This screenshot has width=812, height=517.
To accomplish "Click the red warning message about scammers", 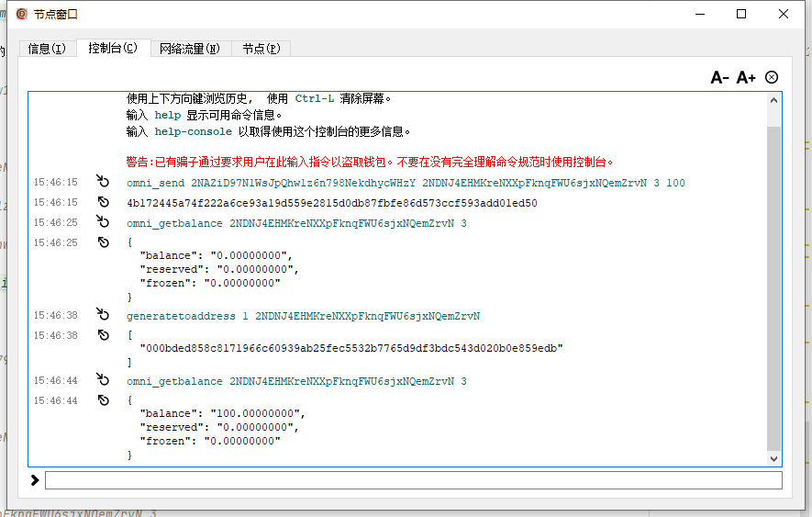I will pyautogui.click(x=370, y=163).
